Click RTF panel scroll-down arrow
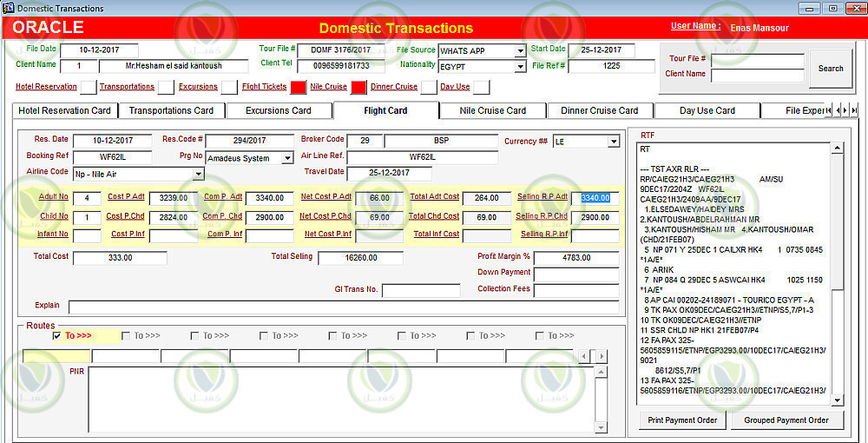The height and width of the screenshot is (443, 868). click(838, 400)
